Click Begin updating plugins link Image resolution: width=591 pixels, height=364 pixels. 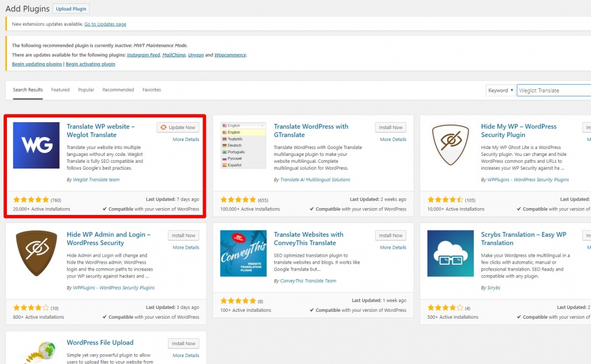pyautogui.click(x=37, y=64)
